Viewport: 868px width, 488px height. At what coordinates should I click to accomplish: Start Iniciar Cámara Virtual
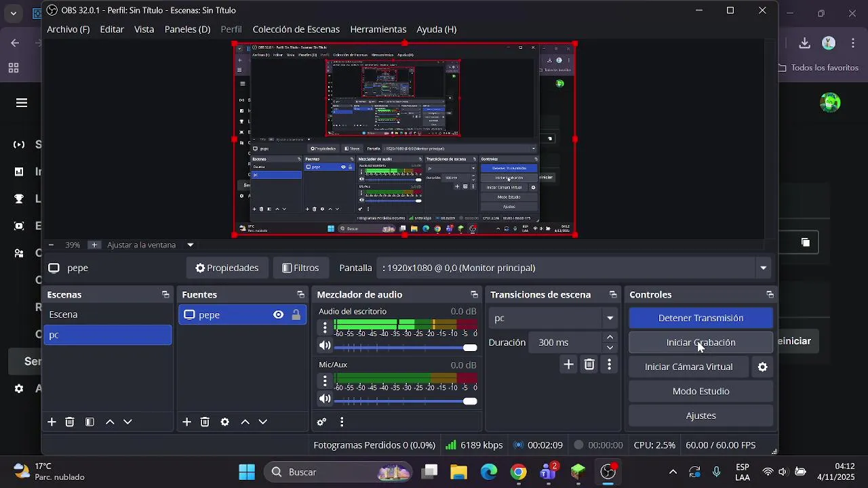click(x=688, y=367)
